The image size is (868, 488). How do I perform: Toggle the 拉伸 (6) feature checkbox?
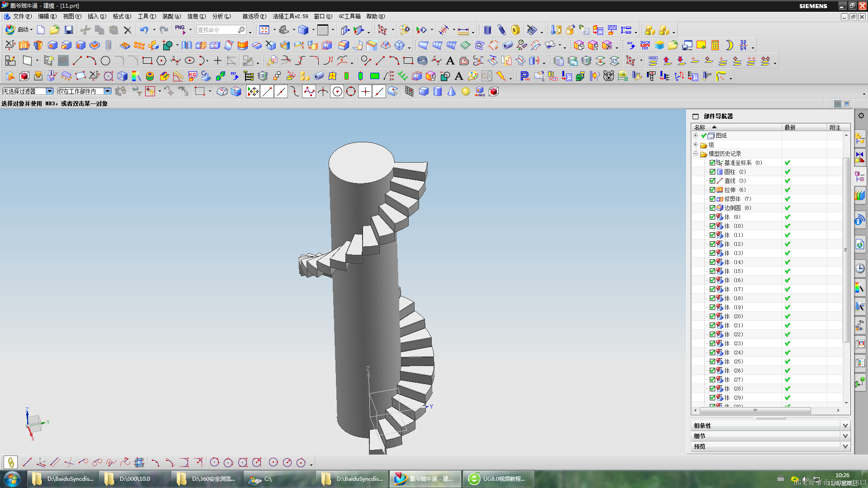(712, 190)
